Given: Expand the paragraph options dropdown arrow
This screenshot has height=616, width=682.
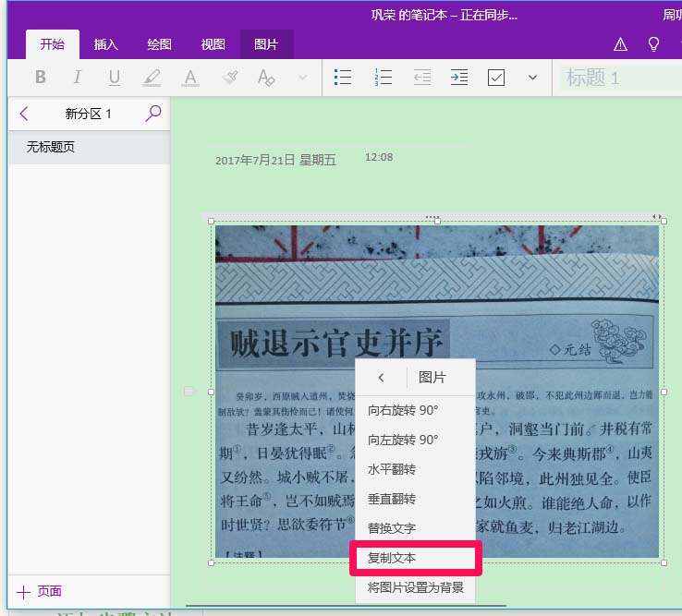Looking at the screenshot, I should pyautogui.click(x=532, y=78).
